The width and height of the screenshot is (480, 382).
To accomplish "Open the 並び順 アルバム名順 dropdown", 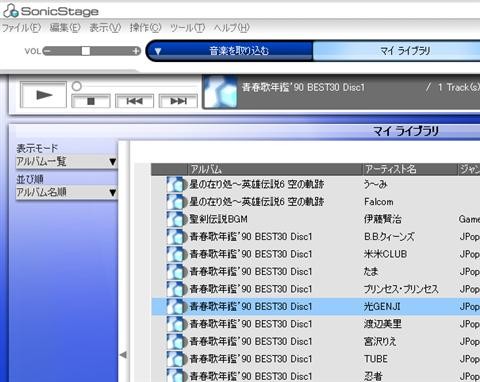I will pos(66,192).
